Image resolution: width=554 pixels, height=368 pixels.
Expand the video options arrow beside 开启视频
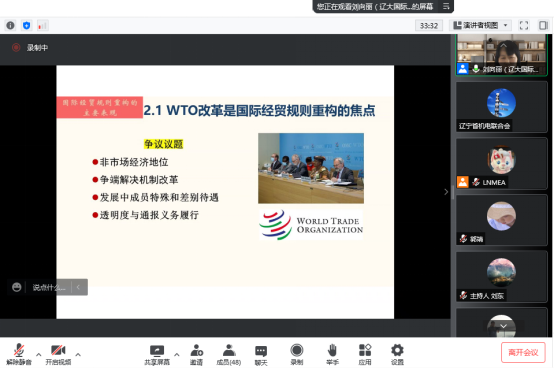point(78,354)
